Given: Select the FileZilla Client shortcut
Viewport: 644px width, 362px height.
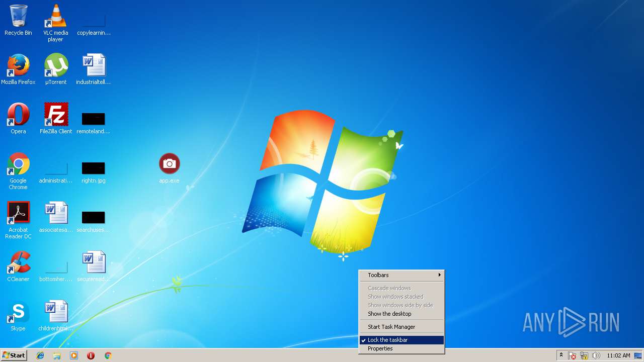Looking at the screenshot, I should (56, 119).
